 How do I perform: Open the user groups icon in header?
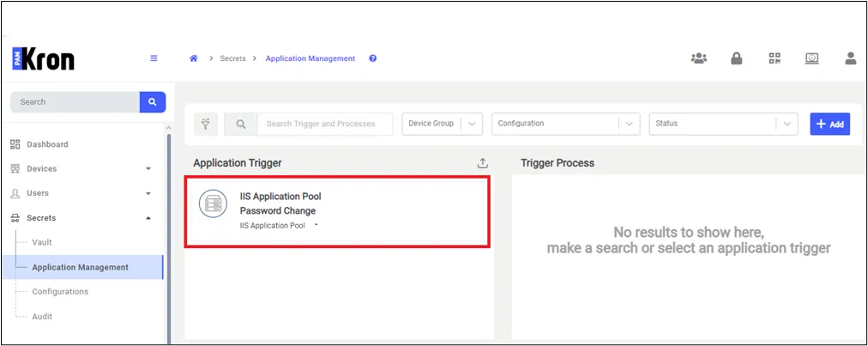click(699, 58)
